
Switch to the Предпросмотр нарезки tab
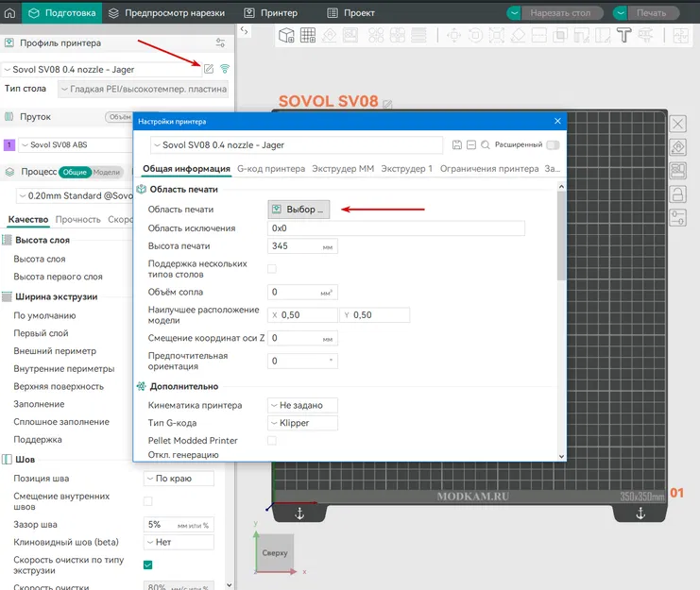point(167,13)
